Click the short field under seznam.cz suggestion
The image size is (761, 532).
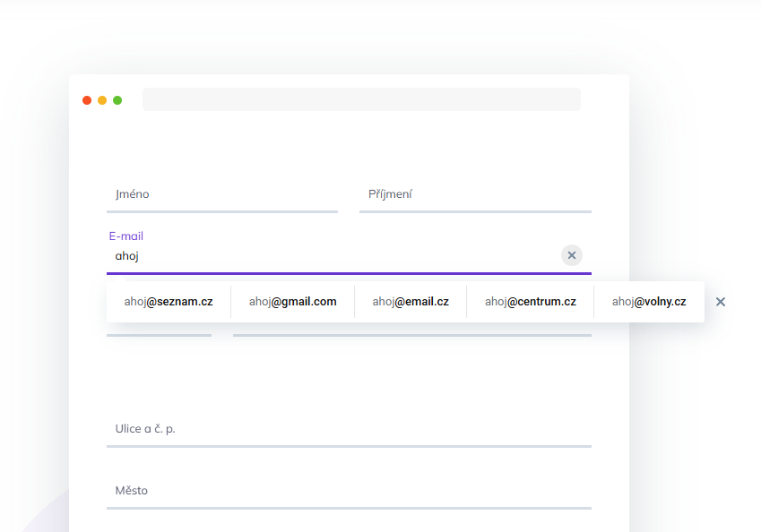click(159, 330)
